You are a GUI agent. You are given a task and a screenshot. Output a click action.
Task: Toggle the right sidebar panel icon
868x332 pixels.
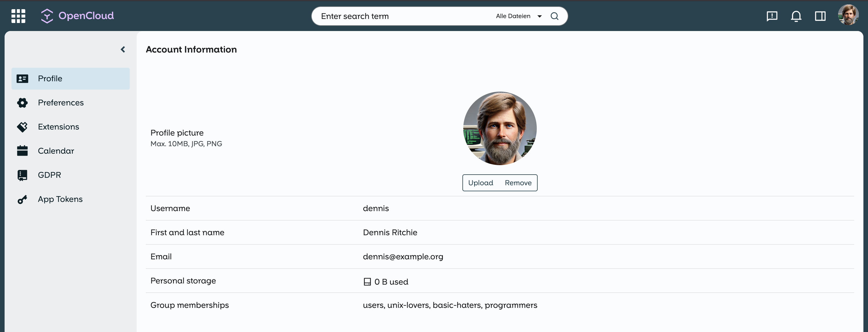[x=820, y=16]
